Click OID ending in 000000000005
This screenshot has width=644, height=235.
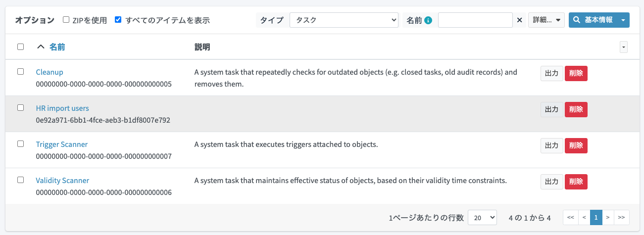[104, 84]
